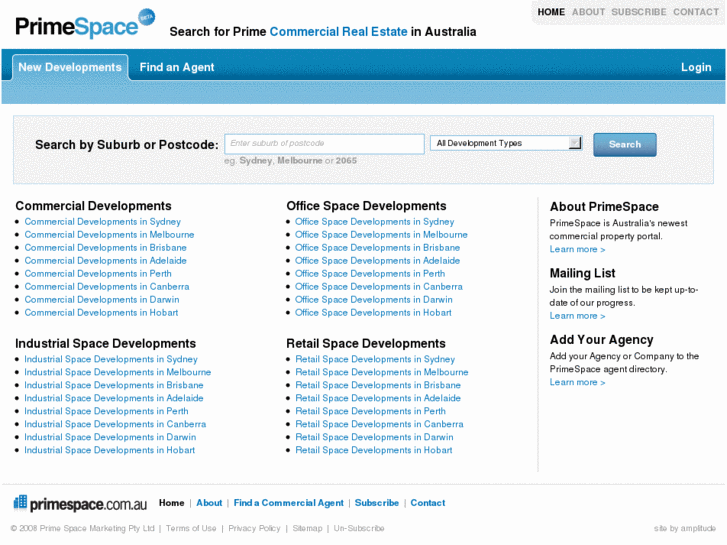The width and height of the screenshot is (727, 545).
Task: Open Office Space Developments in Melbourne
Action: (381, 235)
